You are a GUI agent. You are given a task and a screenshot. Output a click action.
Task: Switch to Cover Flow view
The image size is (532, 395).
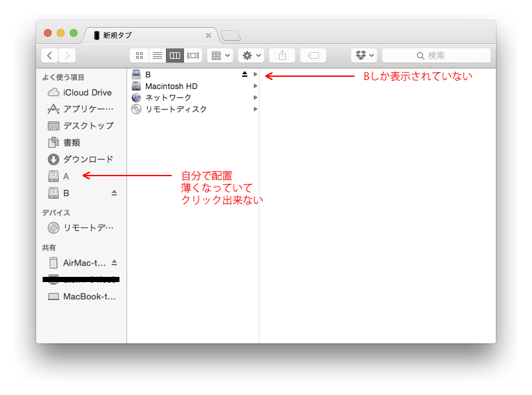pos(192,56)
